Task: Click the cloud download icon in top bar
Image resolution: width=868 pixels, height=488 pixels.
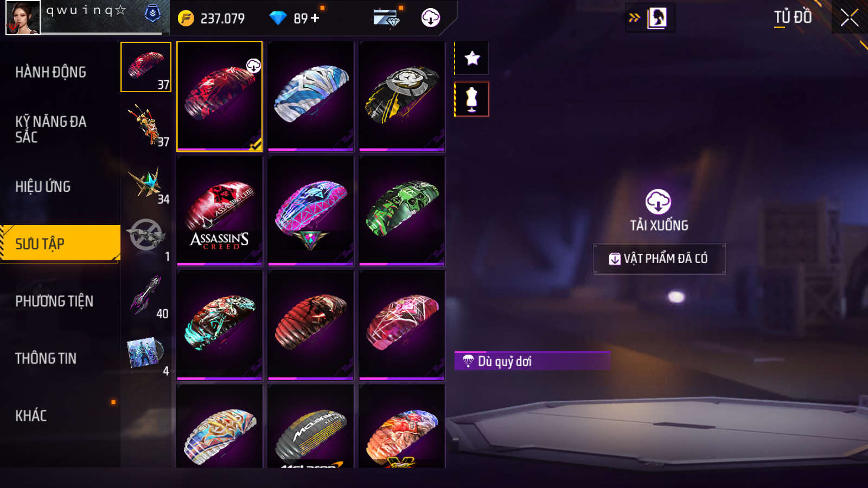Action: (x=431, y=18)
